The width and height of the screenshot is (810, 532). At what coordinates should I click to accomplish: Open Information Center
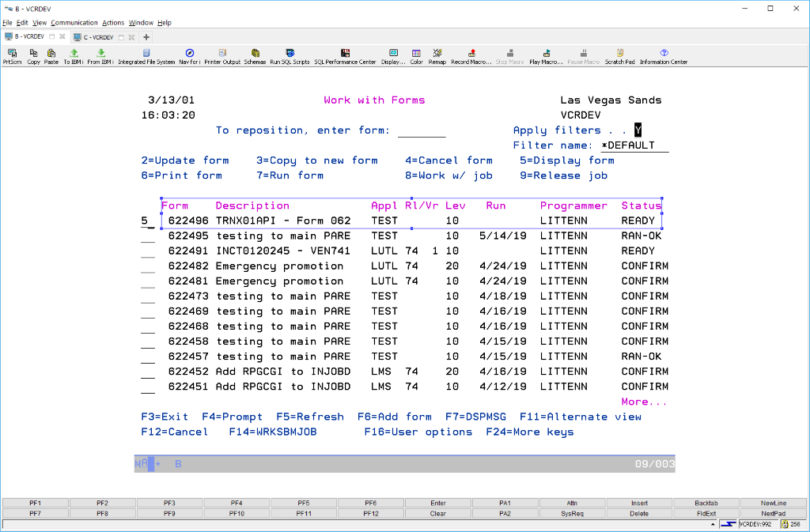664,56
